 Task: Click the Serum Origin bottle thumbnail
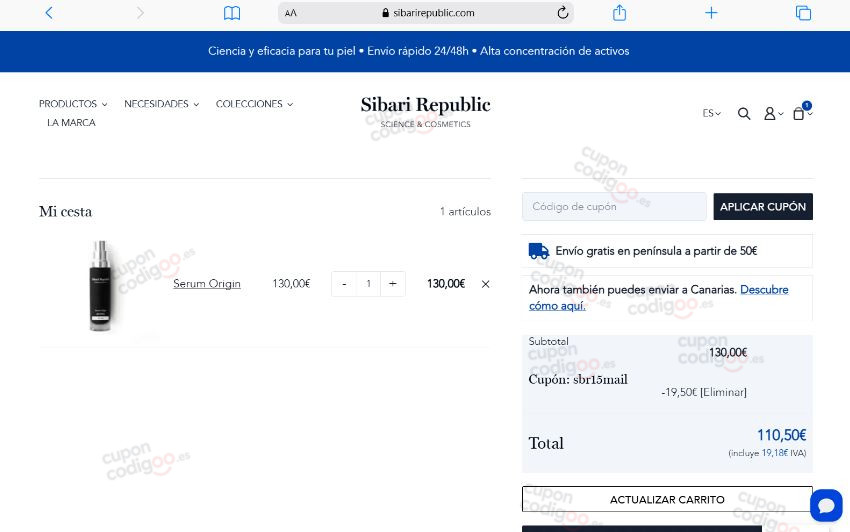point(100,286)
